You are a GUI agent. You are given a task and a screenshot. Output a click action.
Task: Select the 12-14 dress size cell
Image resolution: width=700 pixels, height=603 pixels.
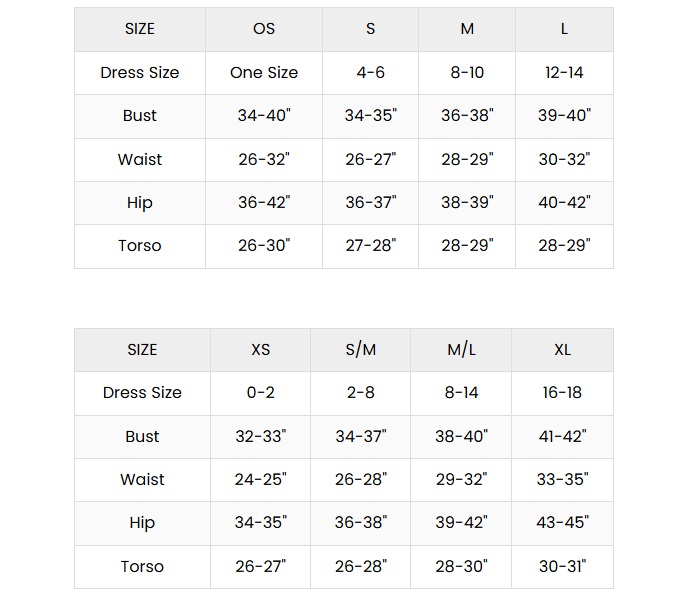point(564,72)
